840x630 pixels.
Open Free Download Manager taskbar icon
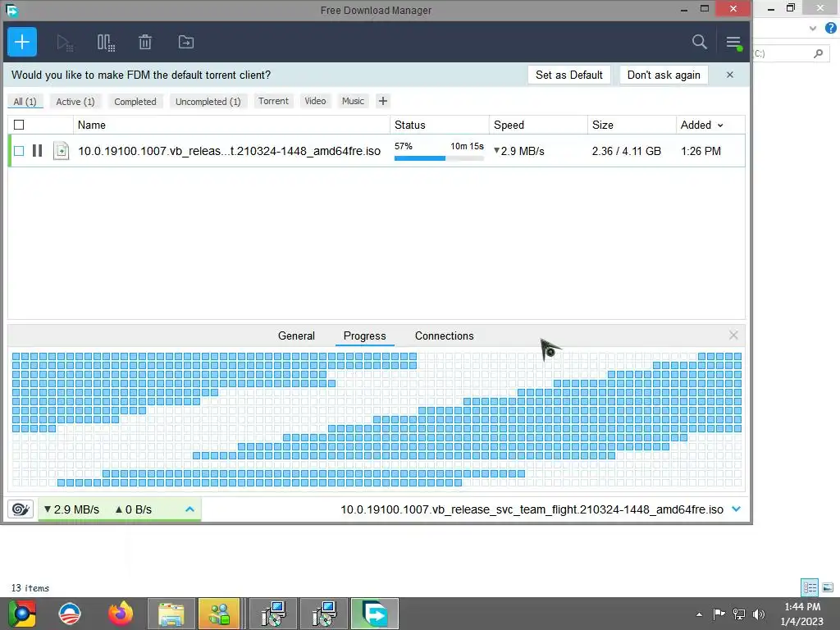pyautogui.click(x=374, y=614)
